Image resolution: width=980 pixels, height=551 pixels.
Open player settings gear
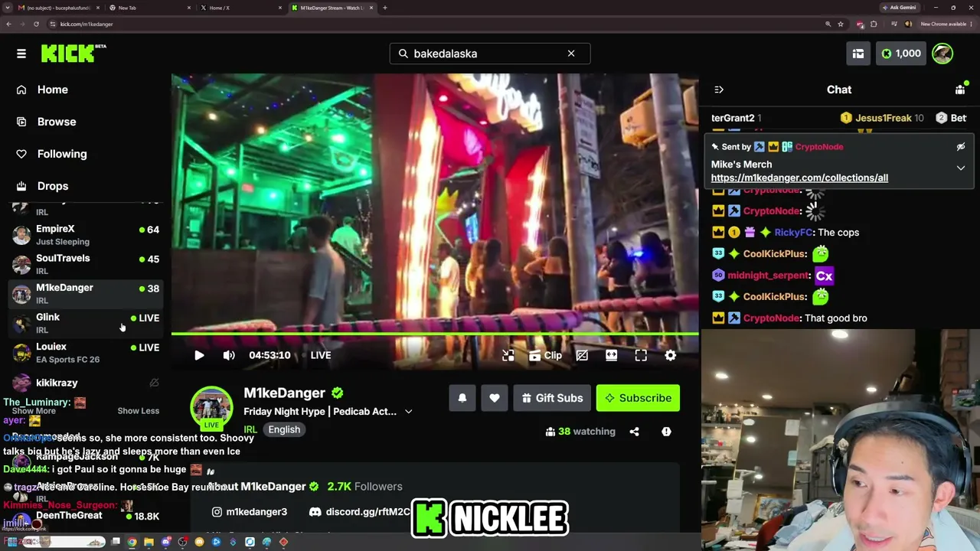[x=671, y=355]
